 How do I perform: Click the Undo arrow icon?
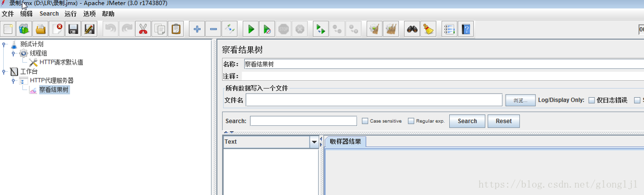click(110, 29)
